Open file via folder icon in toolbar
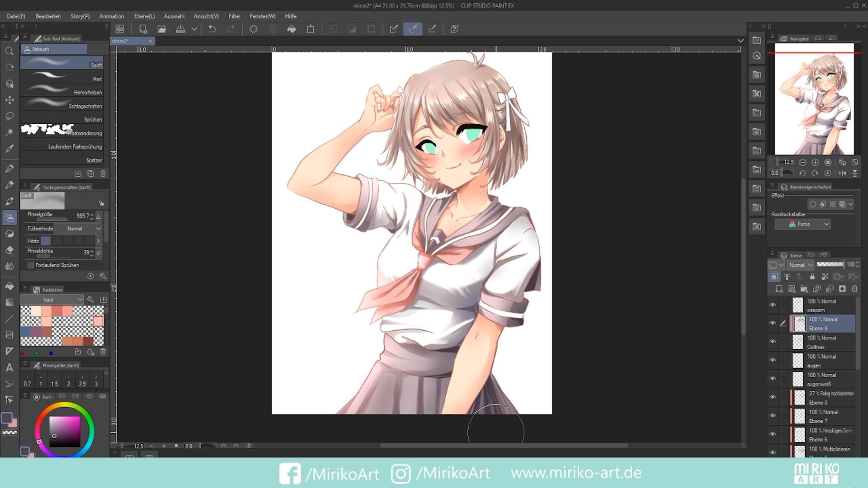Viewport: 868px width, 488px height. coord(161,29)
